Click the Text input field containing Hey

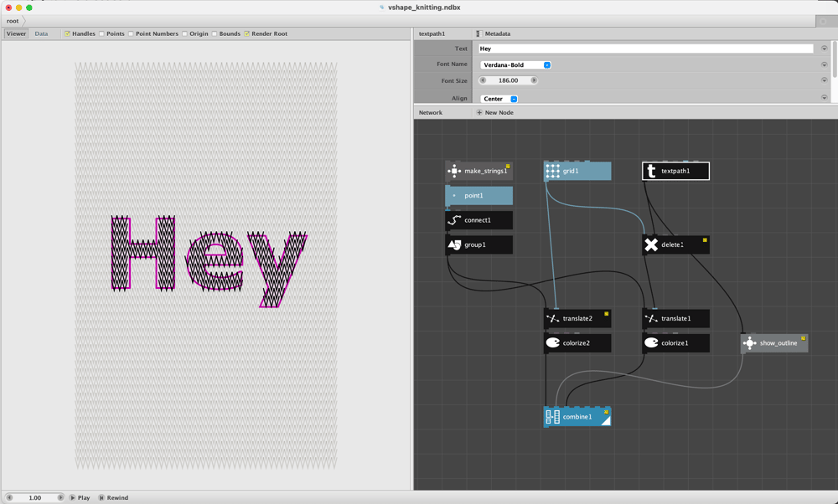pyautogui.click(x=645, y=49)
